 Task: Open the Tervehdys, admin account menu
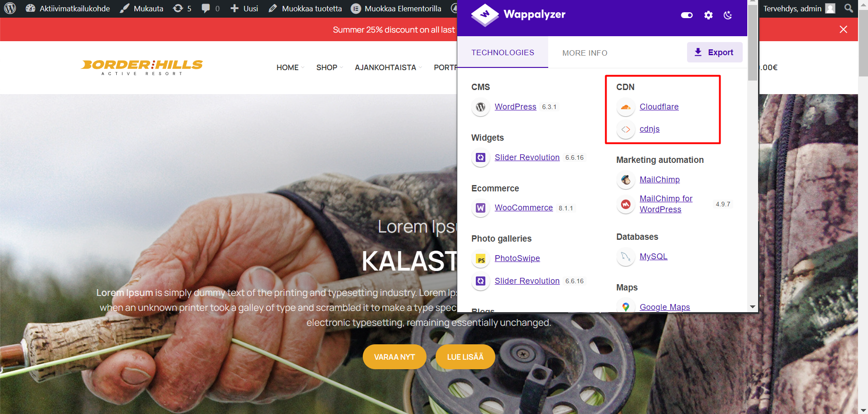[799, 9]
